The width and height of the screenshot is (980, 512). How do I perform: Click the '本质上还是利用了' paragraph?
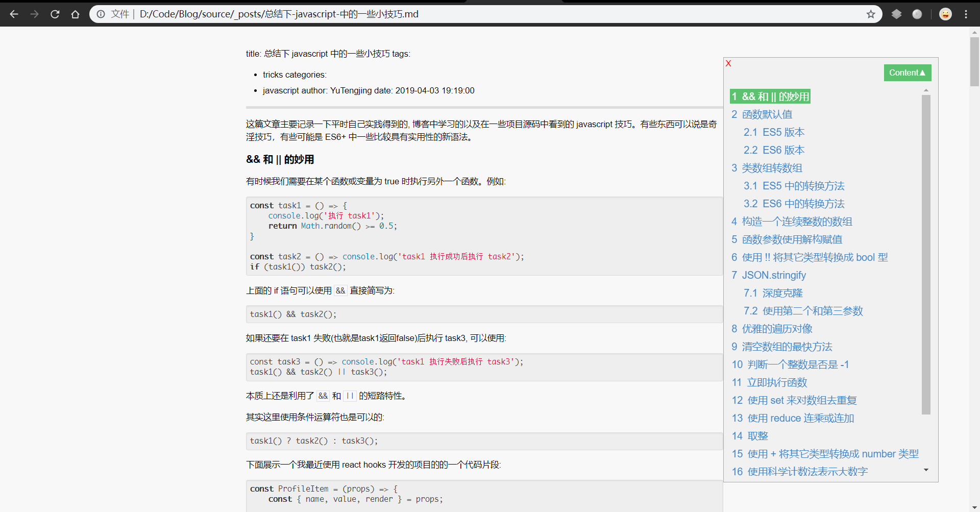[326, 396]
